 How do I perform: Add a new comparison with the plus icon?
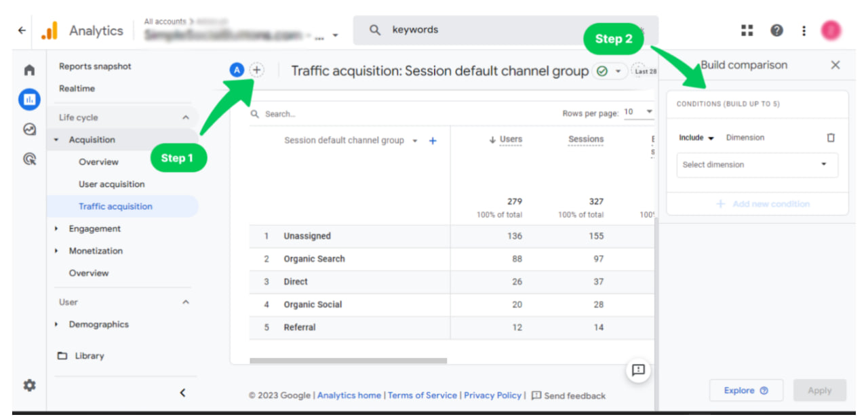[x=256, y=69]
